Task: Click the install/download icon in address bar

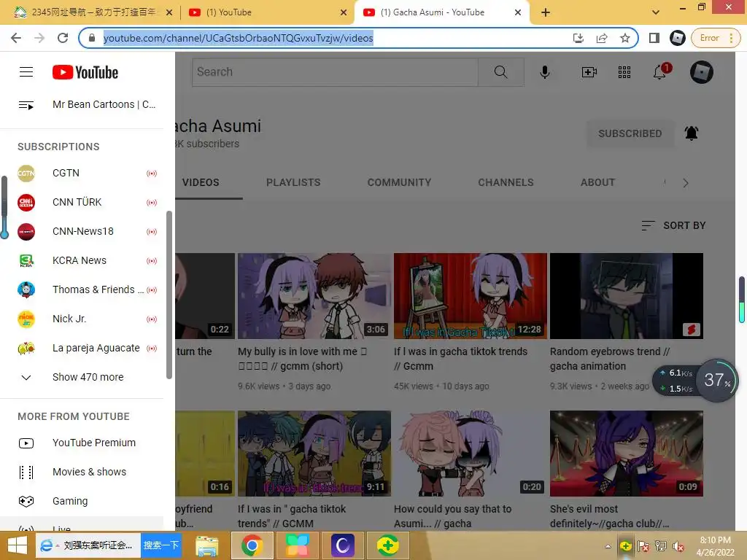Action: pyautogui.click(x=578, y=38)
